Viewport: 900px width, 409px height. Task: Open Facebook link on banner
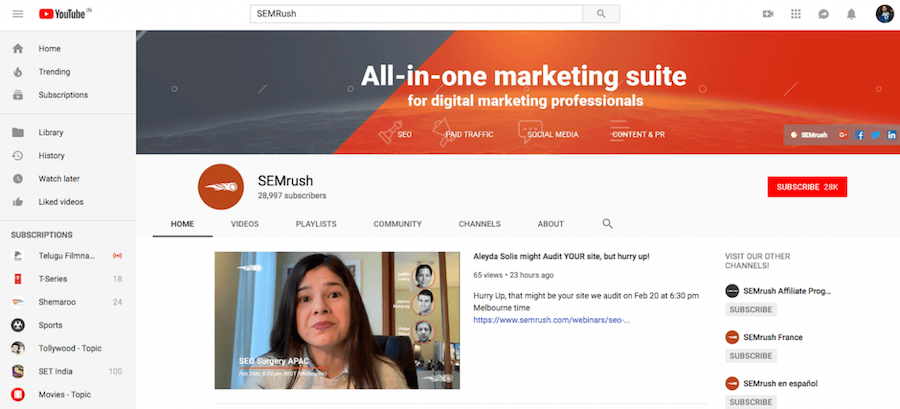coord(859,135)
